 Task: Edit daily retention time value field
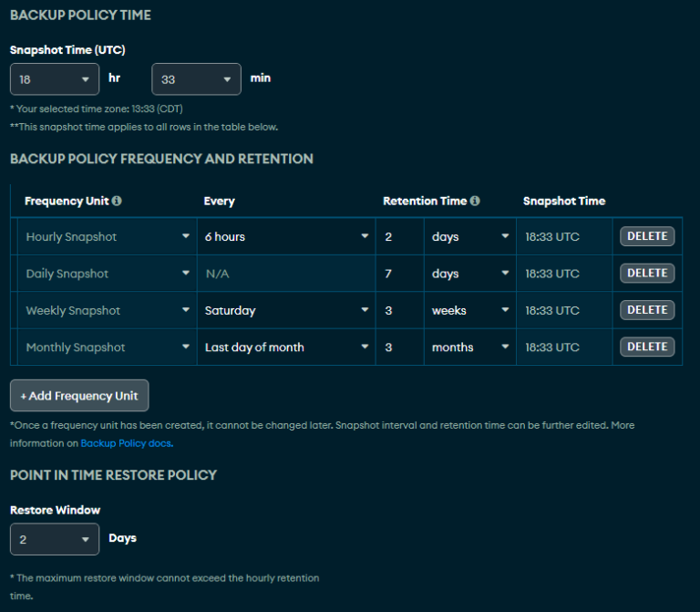point(399,274)
